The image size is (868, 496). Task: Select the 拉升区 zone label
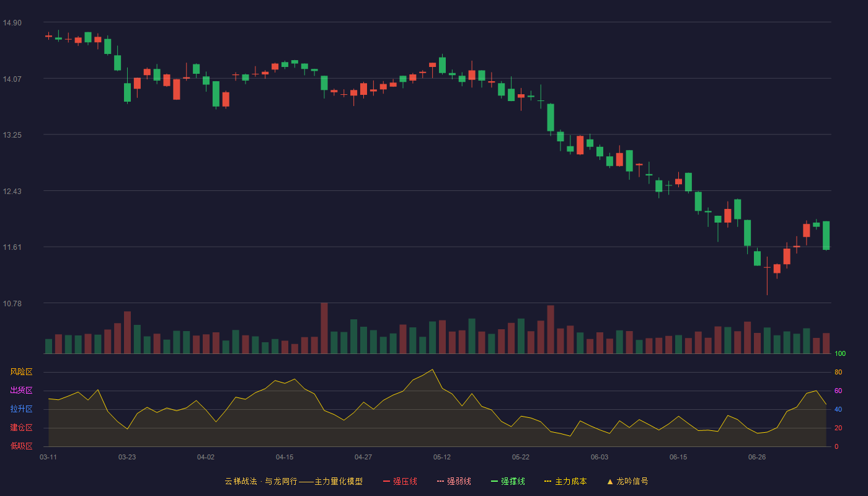(21, 409)
